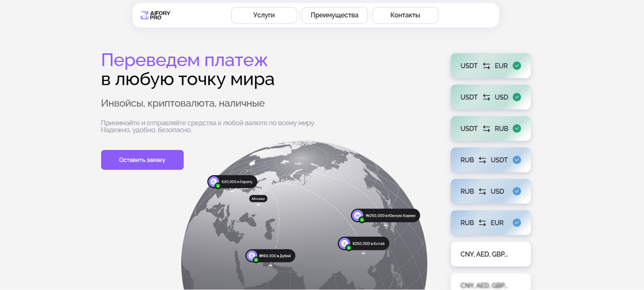Click swap arrows icon on RUB USDT card
The width and height of the screenshot is (644, 290).
click(x=482, y=160)
